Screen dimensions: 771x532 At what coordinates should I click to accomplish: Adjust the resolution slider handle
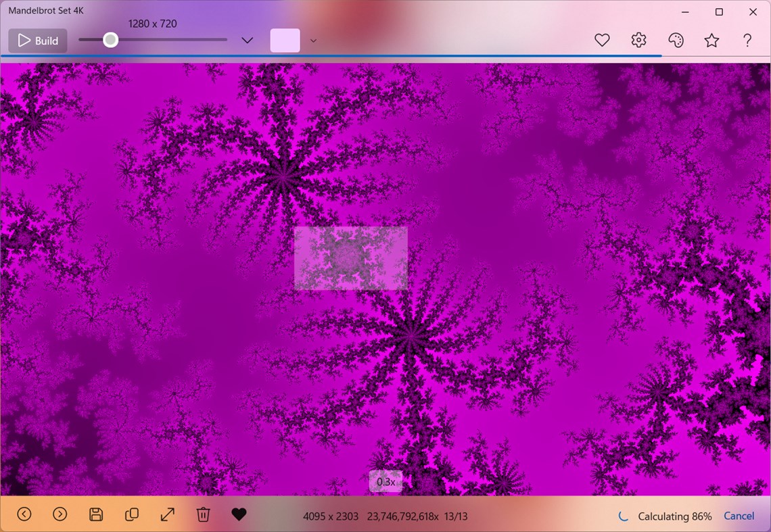[x=110, y=40]
